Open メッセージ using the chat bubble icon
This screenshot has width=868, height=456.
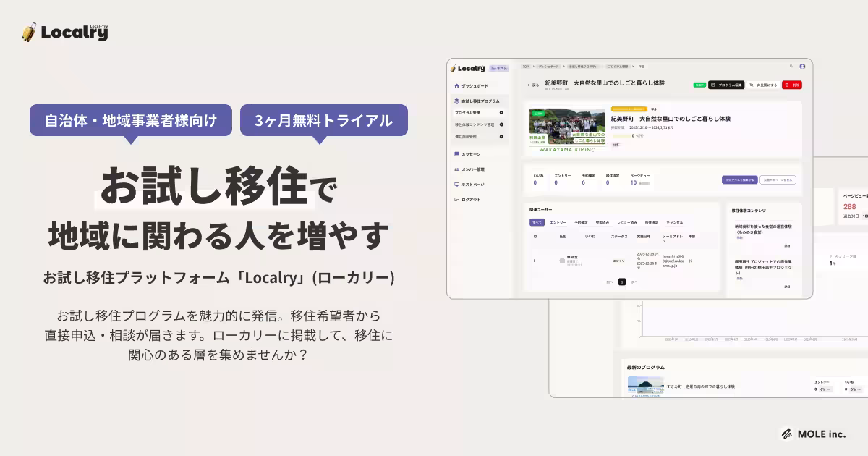[x=456, y=153]
